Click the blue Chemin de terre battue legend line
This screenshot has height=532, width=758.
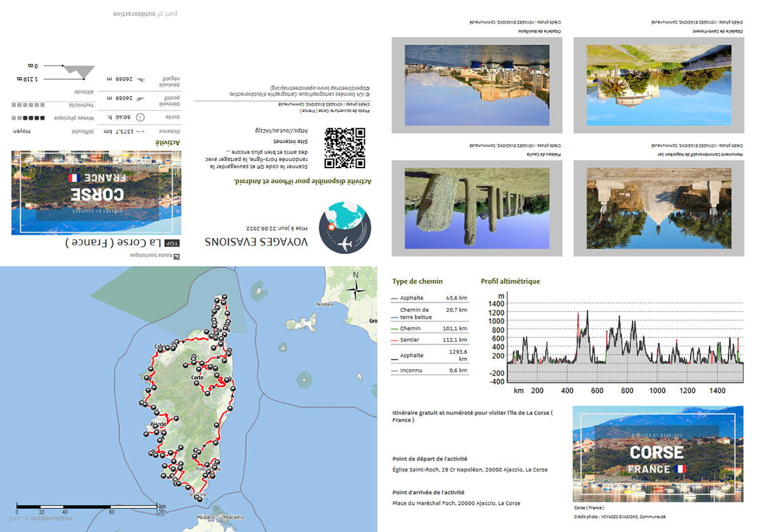tap(394, 318)
